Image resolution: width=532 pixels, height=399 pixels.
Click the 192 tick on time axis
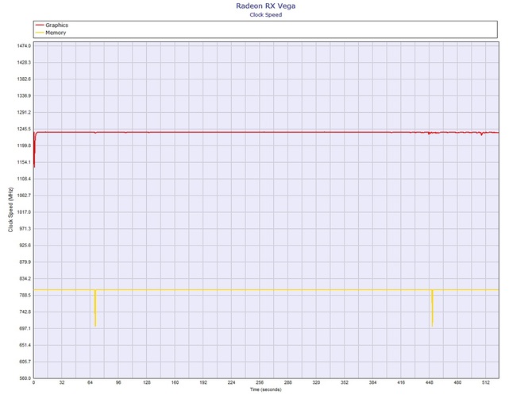tap(203, 382)
